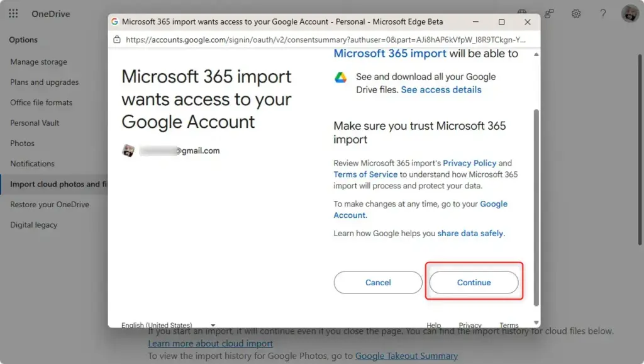Viewport: 644px width, 364px height.
Task: Click the lock icon in address bar
Action: (x=117, y=40)
